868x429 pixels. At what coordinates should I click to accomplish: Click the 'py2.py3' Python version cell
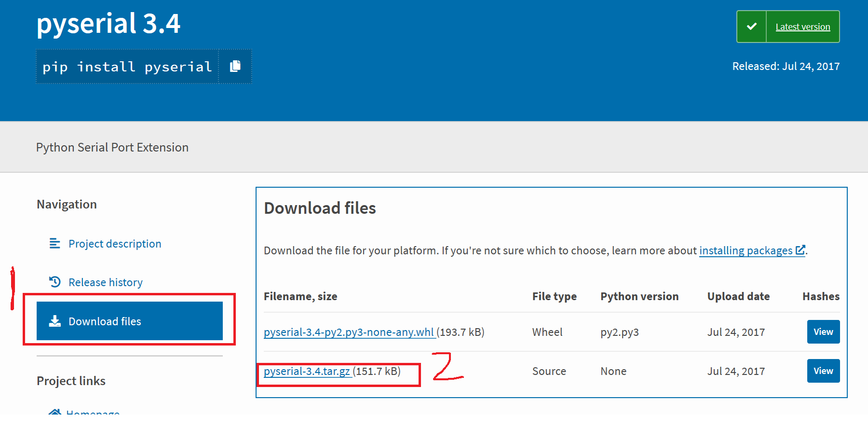coord(620,332)
